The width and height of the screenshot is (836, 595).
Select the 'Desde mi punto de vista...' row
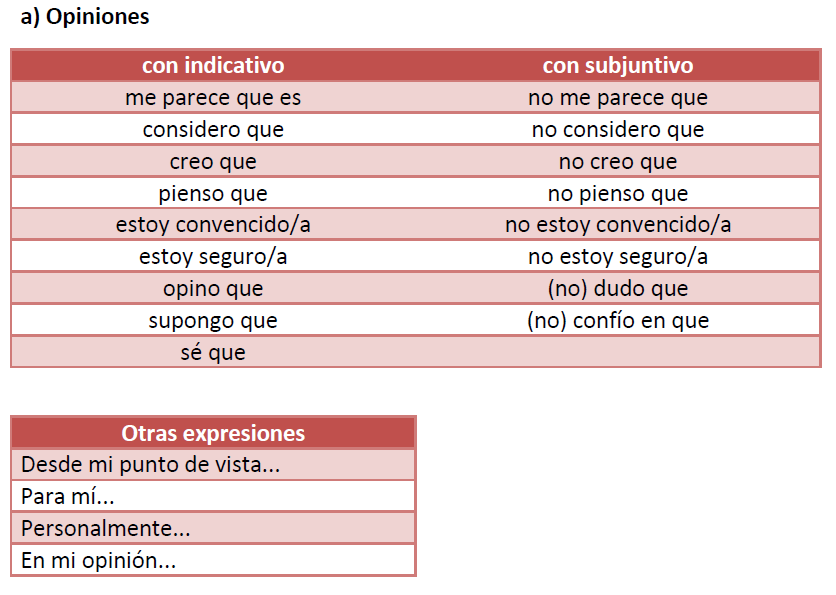point(213,465)
